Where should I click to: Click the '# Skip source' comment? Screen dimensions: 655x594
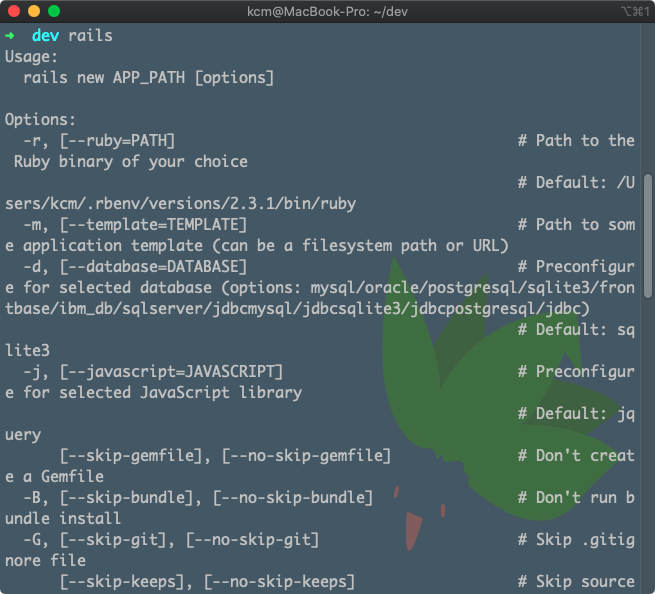tap(576, 582)
